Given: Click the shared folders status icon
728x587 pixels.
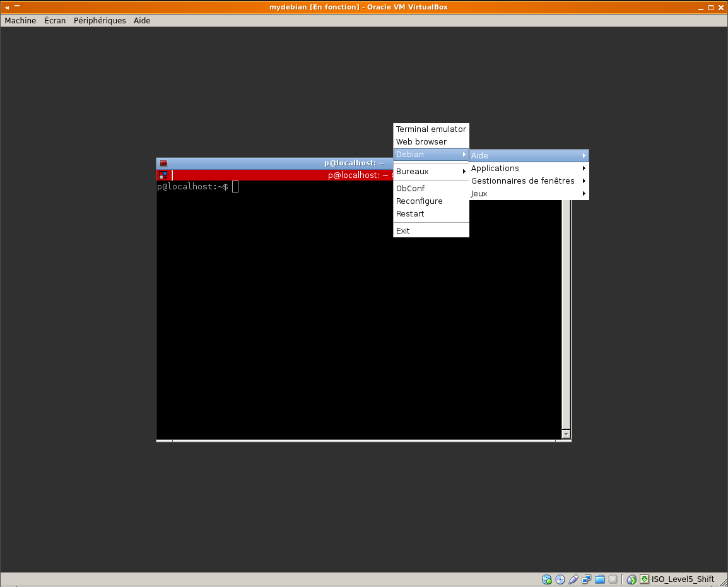Looking at the screenshot, I should [x=600, y=579].
